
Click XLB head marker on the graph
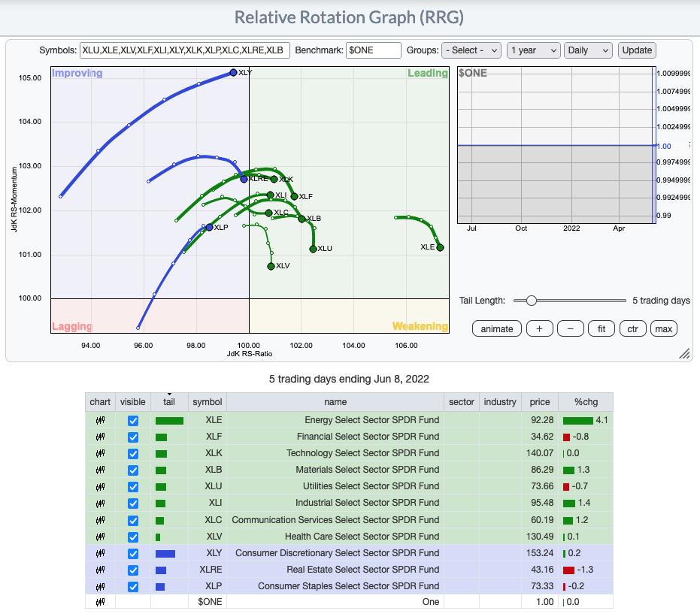tap(302, 219)
